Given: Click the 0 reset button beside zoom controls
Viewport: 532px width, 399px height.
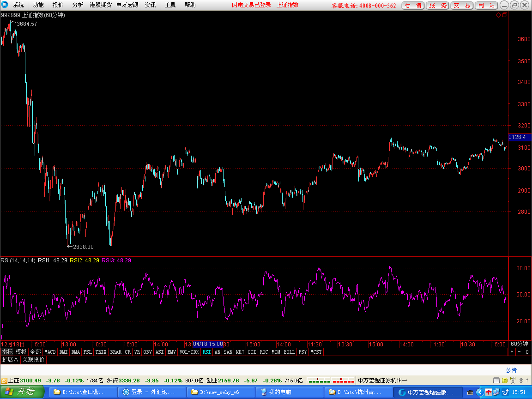Looking at the screenshot, I should [527, 352].
